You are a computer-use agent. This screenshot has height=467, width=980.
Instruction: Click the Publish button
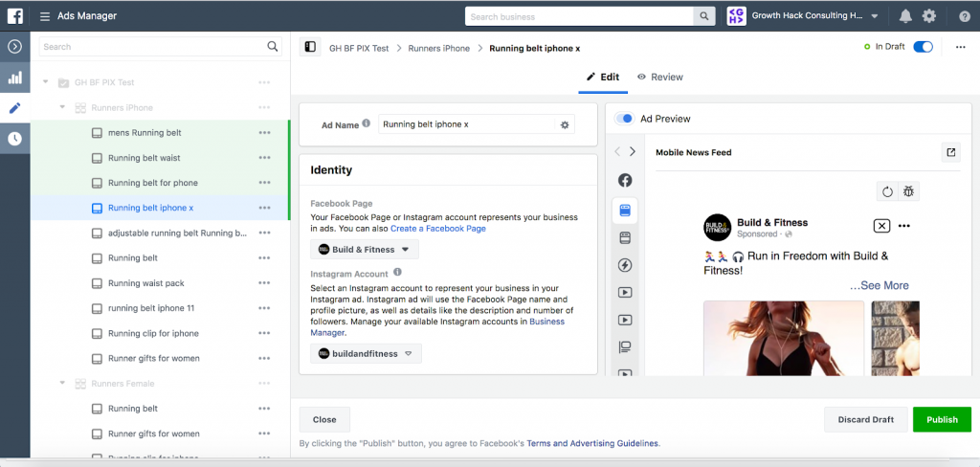942,419
